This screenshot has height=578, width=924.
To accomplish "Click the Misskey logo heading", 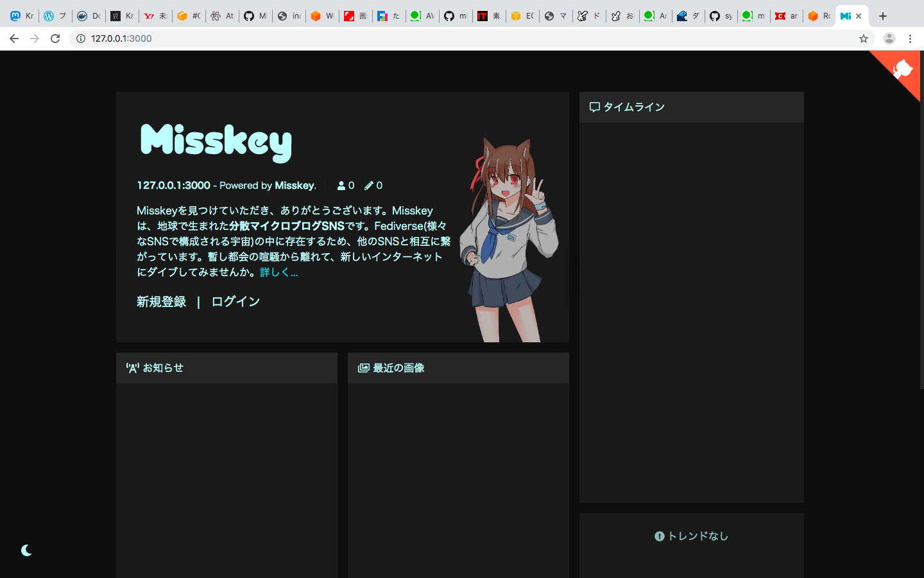I will tap(216, 142).
